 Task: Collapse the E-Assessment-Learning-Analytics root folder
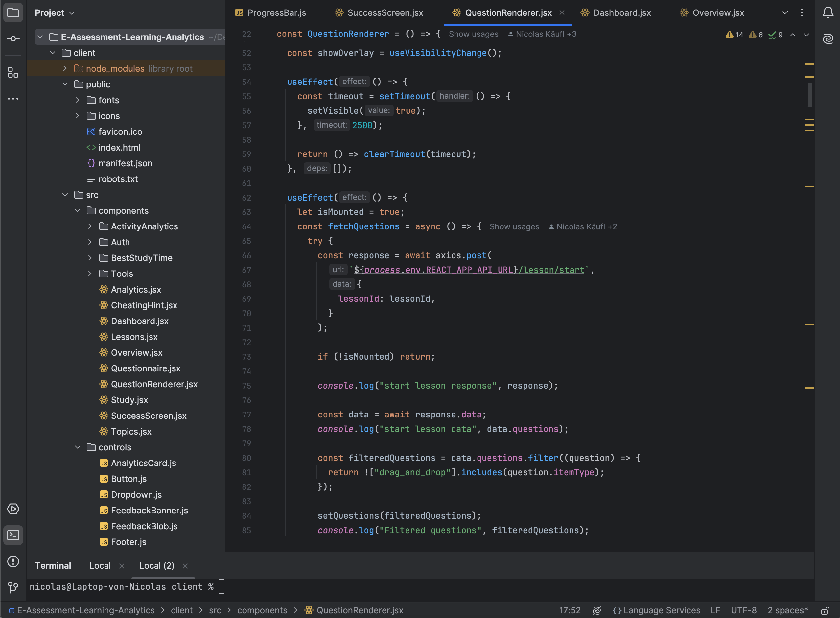(40, 37)
